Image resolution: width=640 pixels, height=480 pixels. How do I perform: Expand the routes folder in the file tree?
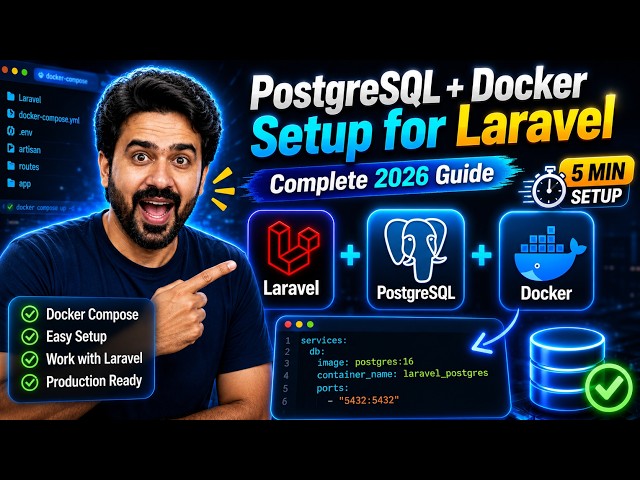pos(23,166)
